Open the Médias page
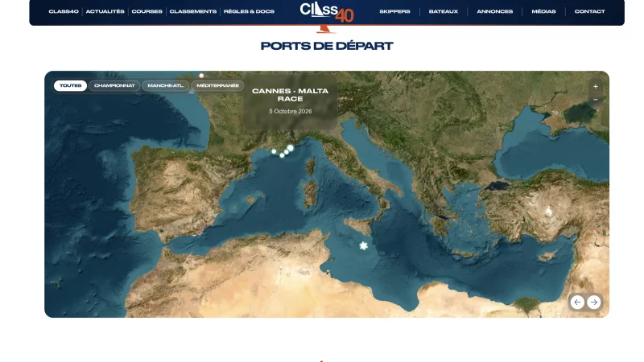The width and height of the screenshot is (644, 362). pyautogui.click(x=543, y=11)
